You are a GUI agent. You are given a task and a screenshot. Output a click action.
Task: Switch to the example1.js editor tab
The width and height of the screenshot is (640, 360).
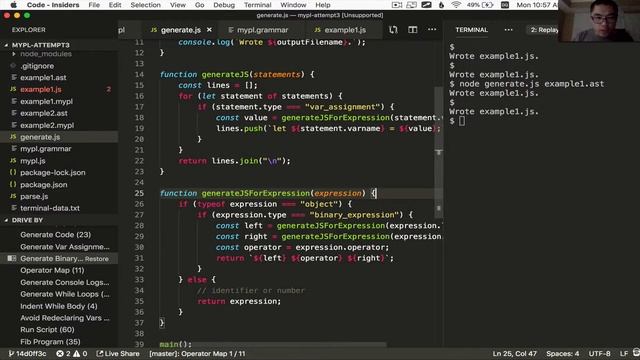pos(345,30)
